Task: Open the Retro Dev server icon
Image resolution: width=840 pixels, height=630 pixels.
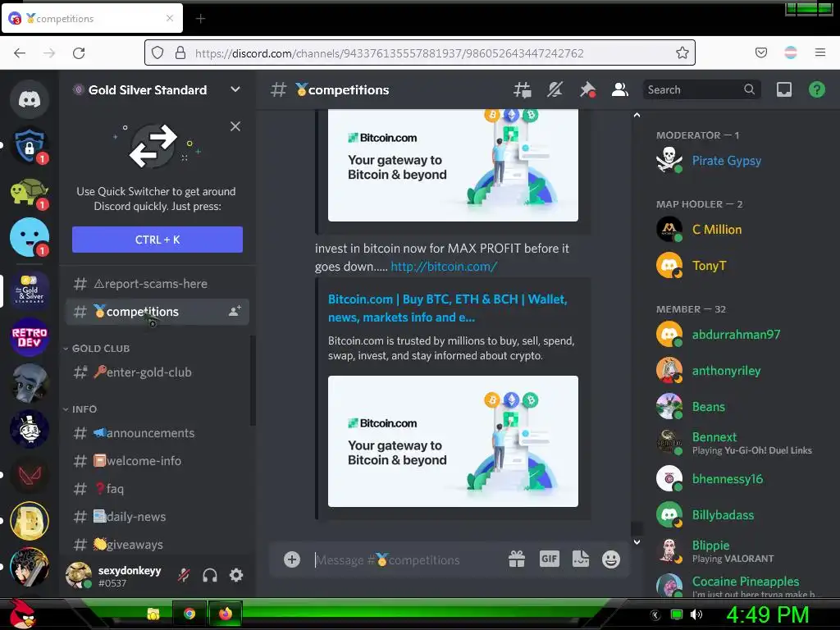Action: [30, 337]
